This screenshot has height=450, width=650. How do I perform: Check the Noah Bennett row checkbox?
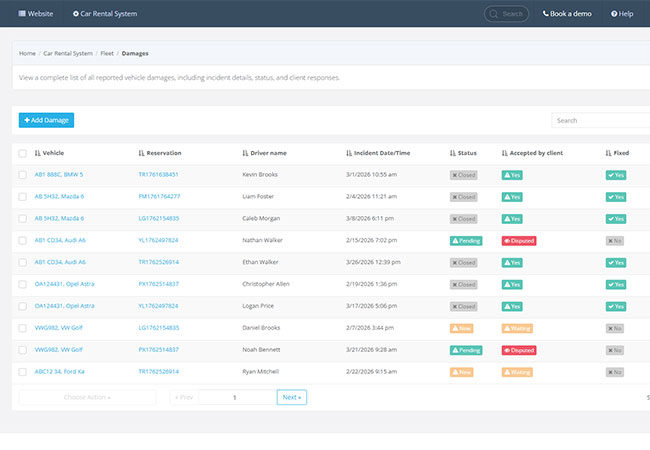tap(22, 350)
